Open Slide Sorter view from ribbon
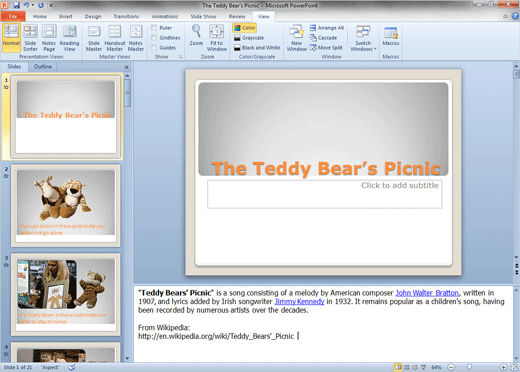This screenshot has width=520, height=372. click(30, 37)
